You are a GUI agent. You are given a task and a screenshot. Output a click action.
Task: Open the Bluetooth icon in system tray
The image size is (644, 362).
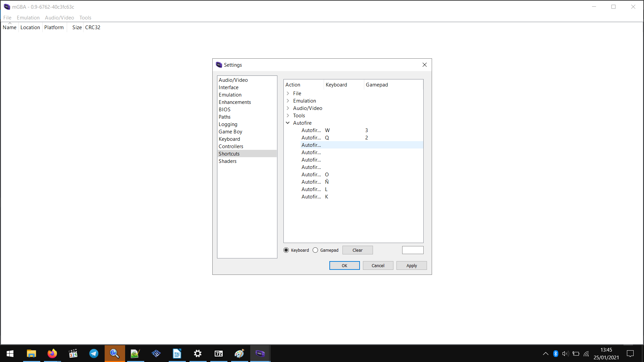point(556,353)
